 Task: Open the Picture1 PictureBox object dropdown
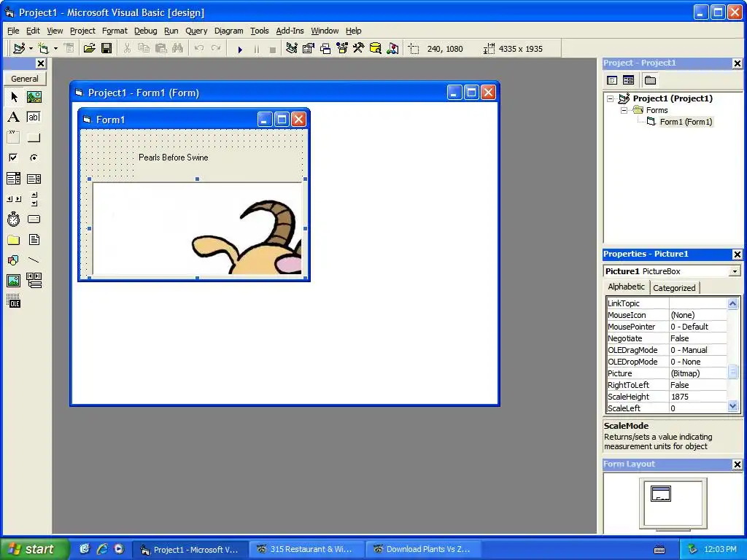735,271
